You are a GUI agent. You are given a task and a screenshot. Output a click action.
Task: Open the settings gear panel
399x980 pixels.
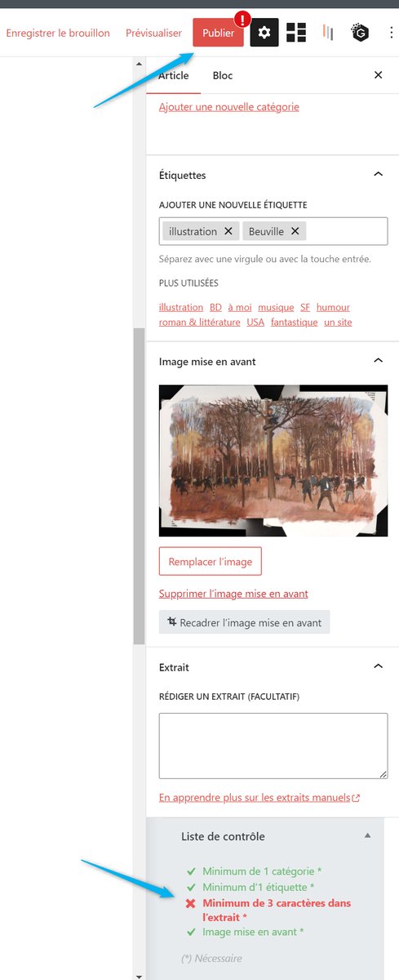(x=264, y=33)
